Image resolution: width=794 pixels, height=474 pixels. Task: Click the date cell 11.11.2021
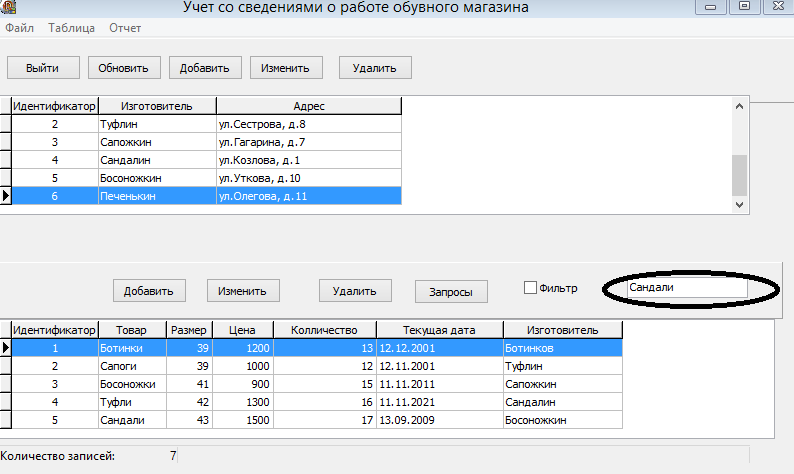[x=440, y=402]
